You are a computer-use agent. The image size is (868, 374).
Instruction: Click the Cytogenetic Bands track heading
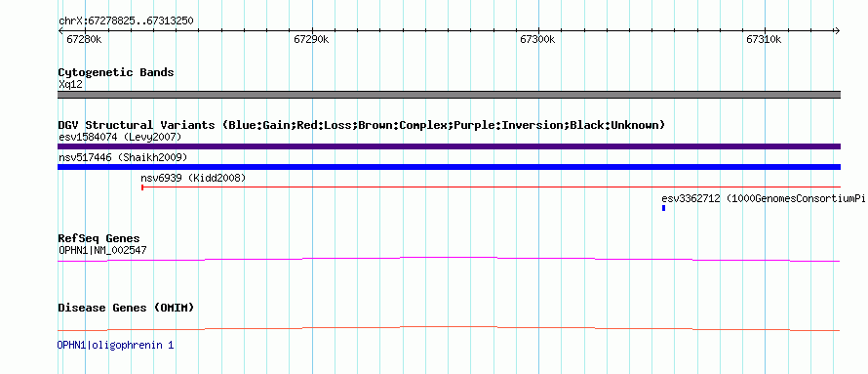click(116, 72)
